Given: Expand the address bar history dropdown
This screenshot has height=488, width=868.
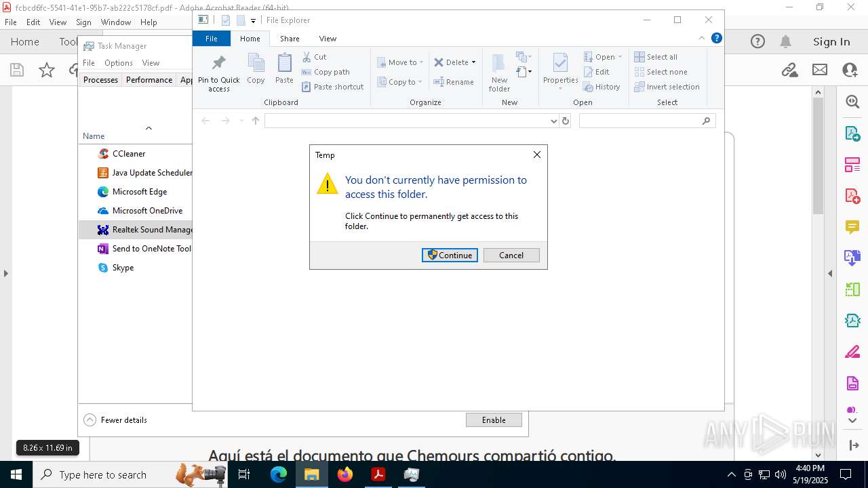Looking at the screenshot, I should pyautogui.click(x=554, y=121).
